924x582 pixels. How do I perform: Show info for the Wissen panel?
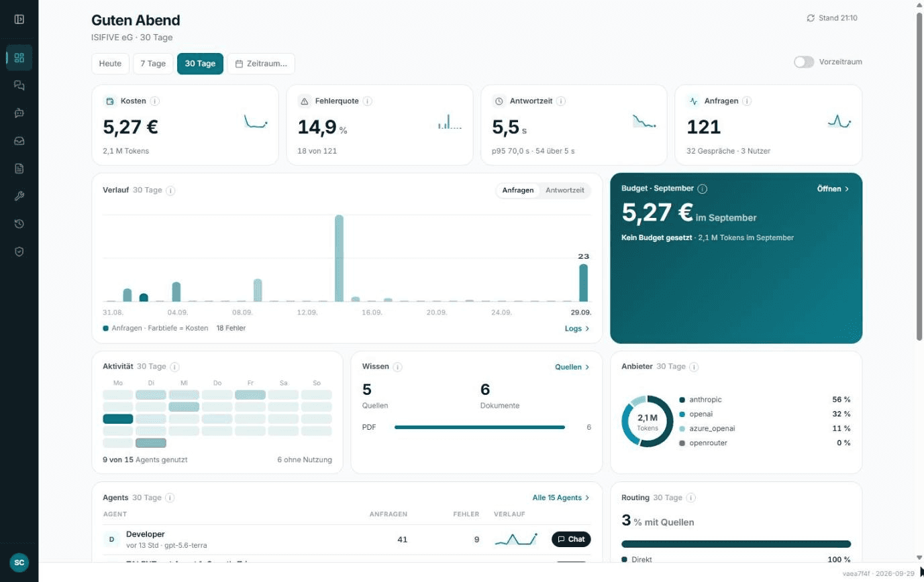pos(398,367)
